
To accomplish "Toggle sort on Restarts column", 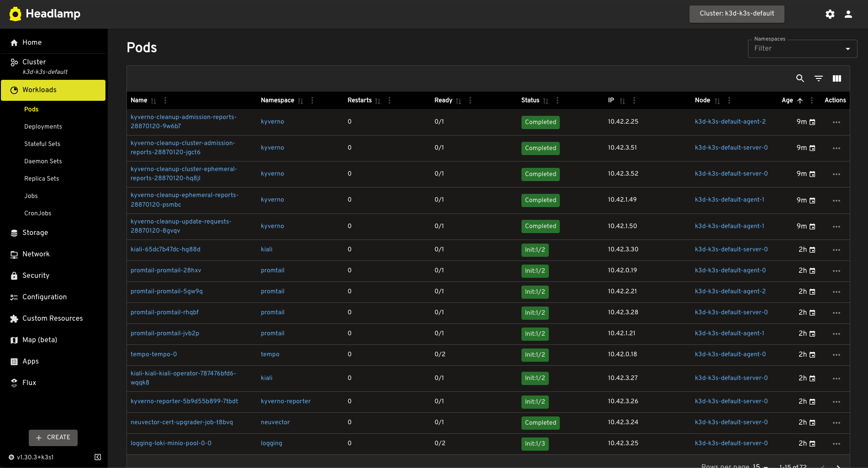I will tap(377, 101).
